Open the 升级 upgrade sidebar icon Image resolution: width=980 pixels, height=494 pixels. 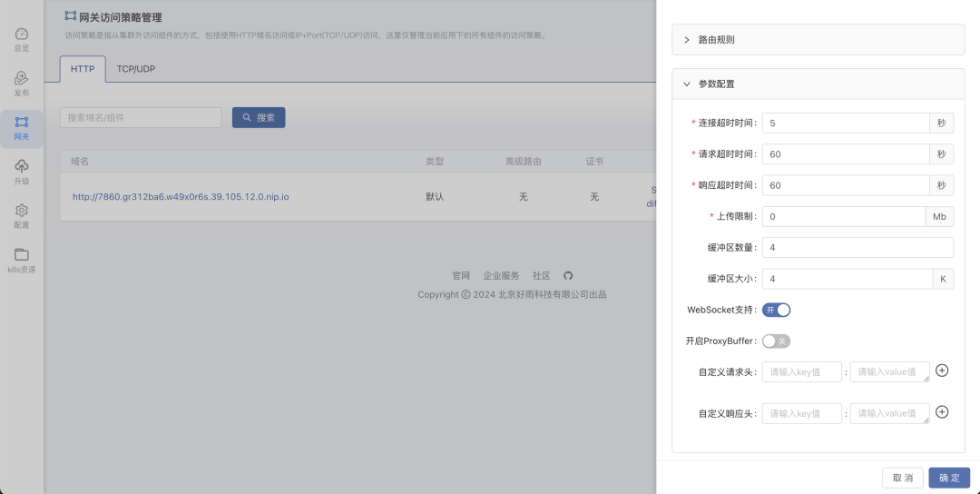pyautogui.click(x=22, y=166)
